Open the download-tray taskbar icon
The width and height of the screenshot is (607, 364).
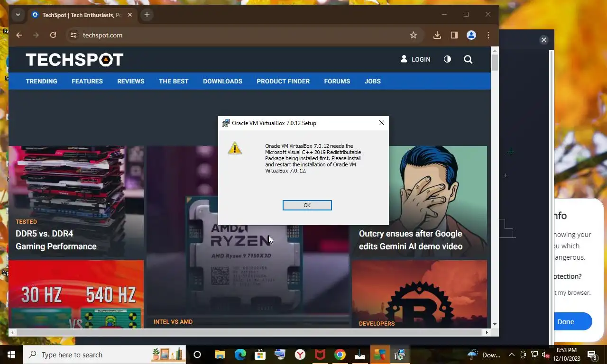tap(359, 355)
